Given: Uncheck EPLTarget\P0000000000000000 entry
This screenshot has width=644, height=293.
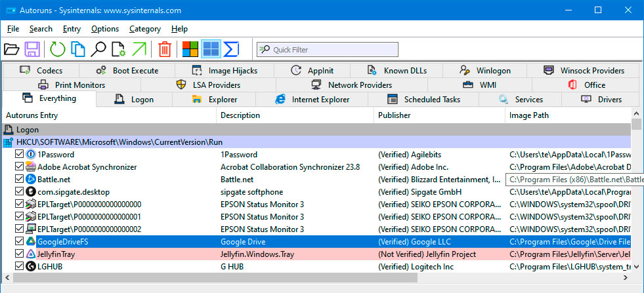Looking at the screenshot, I should coord(19,205).
